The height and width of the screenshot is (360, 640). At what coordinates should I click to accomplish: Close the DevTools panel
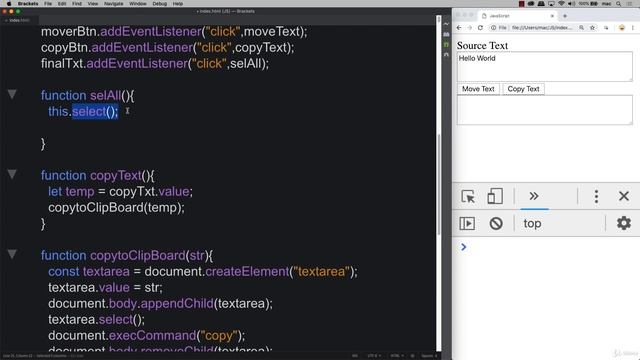click(624, 196)
